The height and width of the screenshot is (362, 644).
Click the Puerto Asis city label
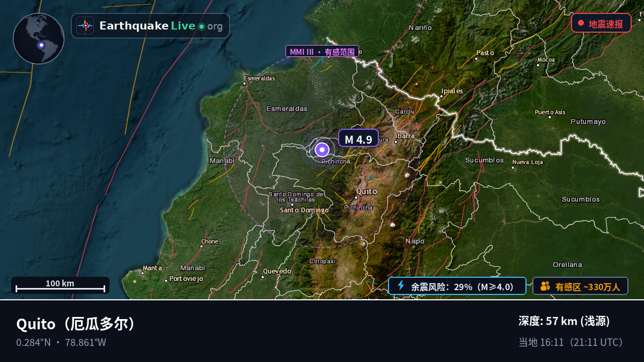(x=550, y=112)
